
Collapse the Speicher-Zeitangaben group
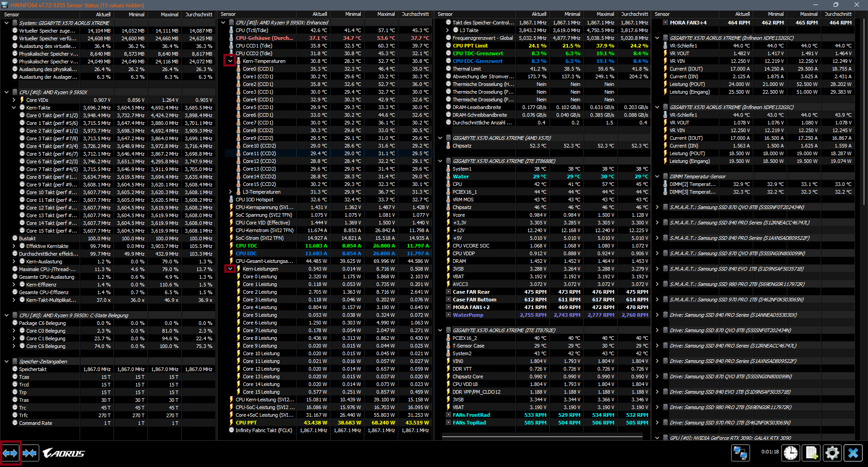click(x=6, y=362)
